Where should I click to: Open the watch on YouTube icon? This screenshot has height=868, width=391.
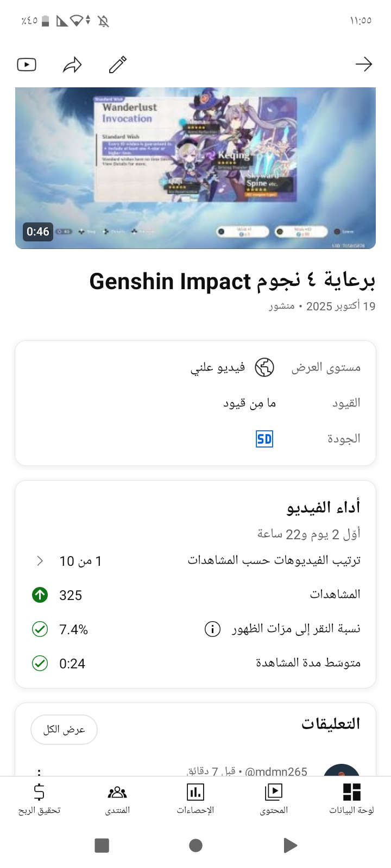27,65
